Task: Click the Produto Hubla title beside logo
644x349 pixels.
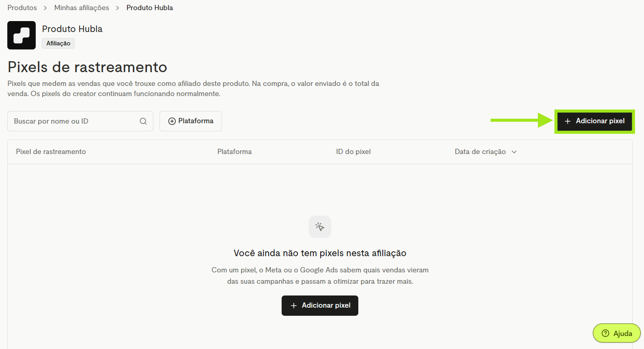Action: (72, 29)
